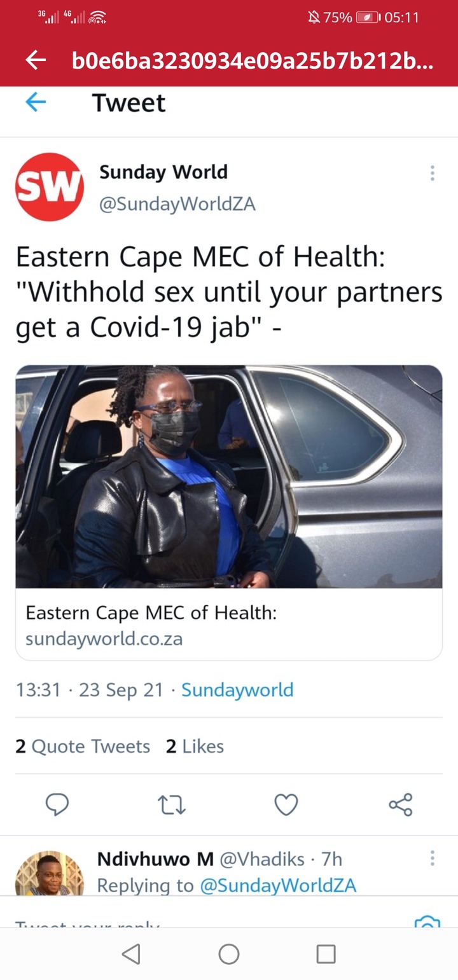This screenshot has height=980, width=458.
Task: Tap the share icon on the tweet
Action: tap(401, 804)
